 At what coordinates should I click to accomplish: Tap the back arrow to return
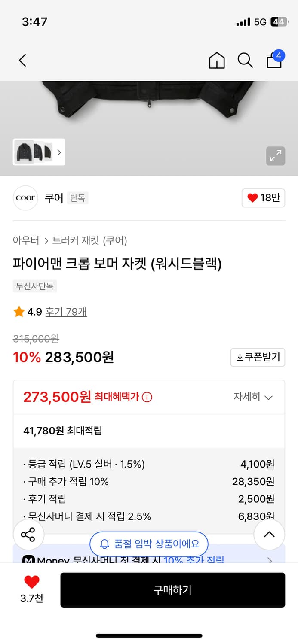point(22,61)
